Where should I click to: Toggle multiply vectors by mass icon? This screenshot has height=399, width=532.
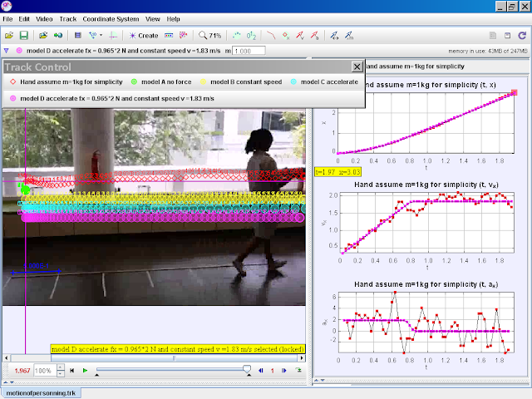pos(349,35)
